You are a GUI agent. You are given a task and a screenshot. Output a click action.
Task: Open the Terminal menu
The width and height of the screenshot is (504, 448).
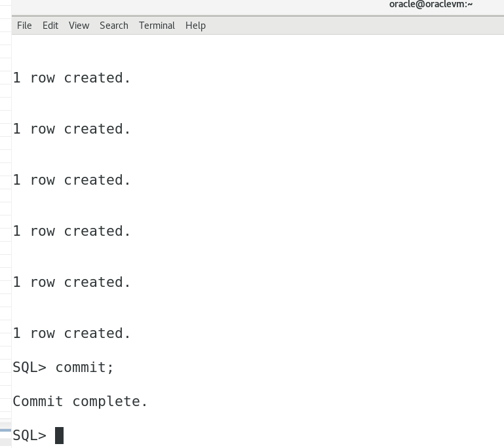[x=157, y=26]
